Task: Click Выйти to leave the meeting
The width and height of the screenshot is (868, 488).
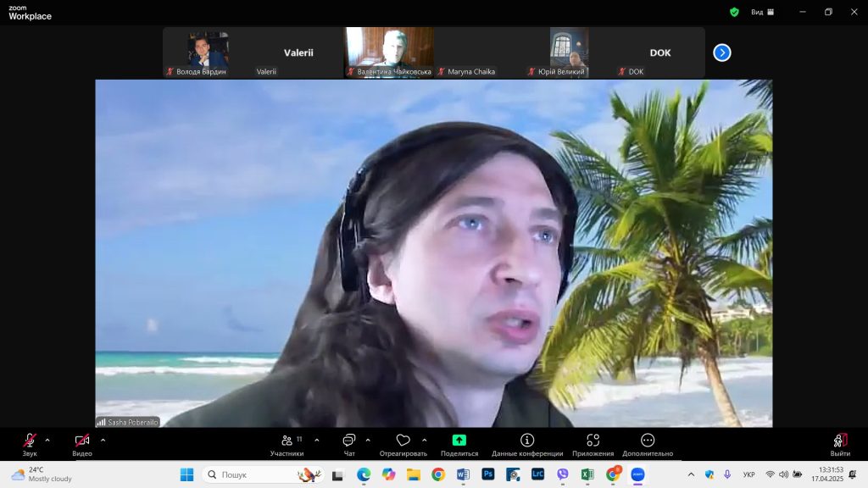Action: tap(840, 441)
